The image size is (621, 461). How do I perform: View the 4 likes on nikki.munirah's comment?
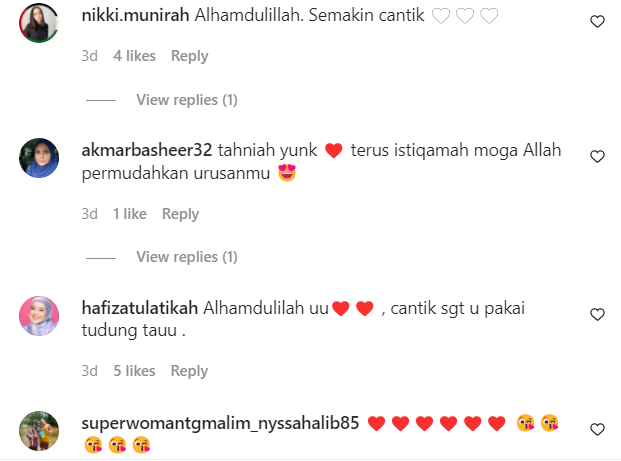click(134, 56)
